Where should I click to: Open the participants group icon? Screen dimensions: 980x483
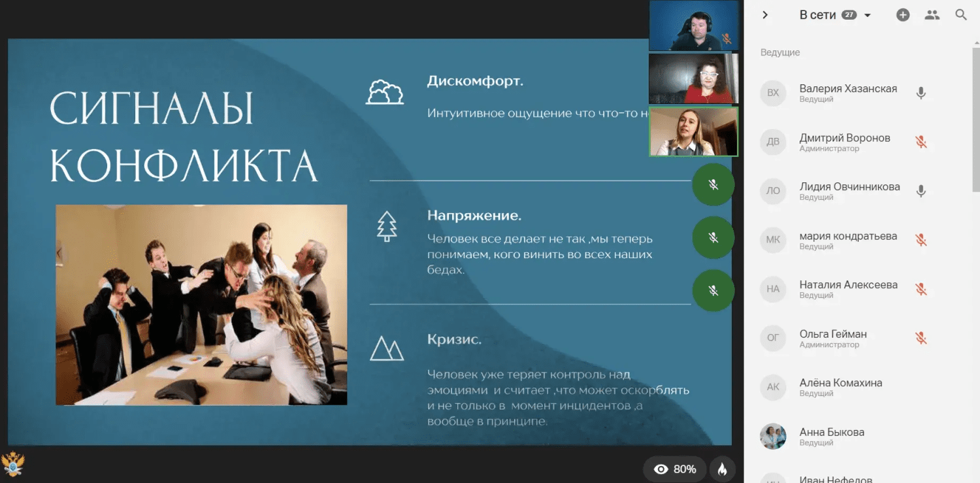(x=932, y=15)
